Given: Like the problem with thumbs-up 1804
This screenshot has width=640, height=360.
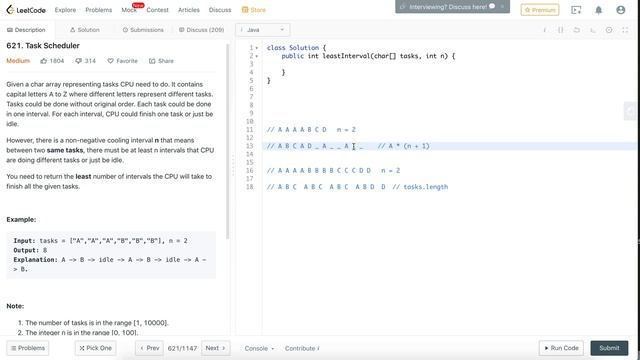Looking at the screenshot, I should [x=52, y=61].
